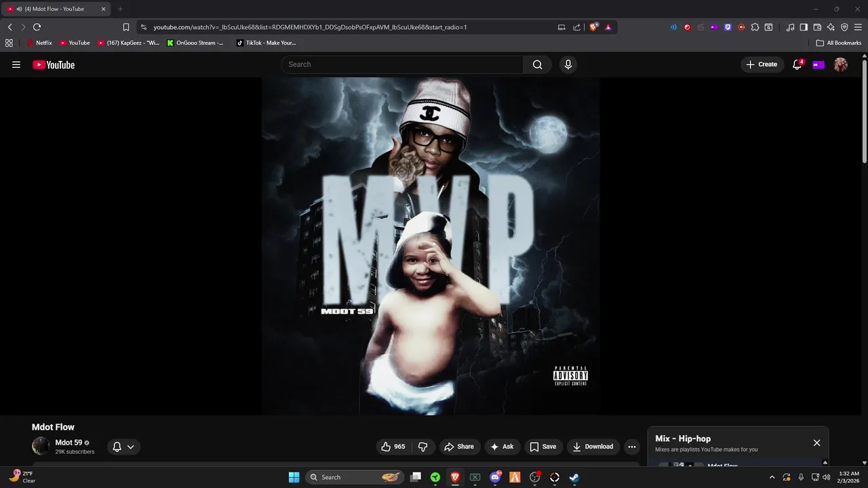Viewport: 868px width, 488px height.
Task: Open Discord from the taskbar
Action: [495, 477]
